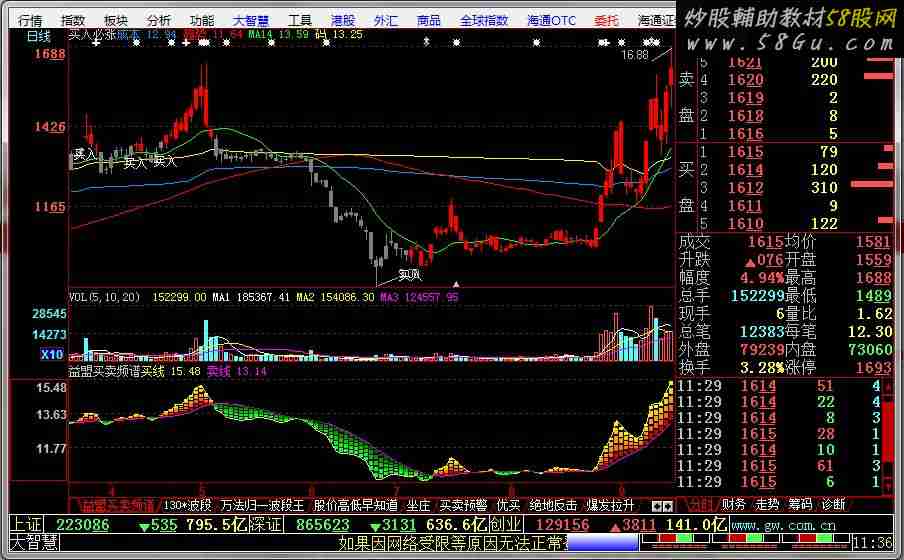Open the 委托 trading menu
This screenshot has height=560, width=904.
coord(607,21)
